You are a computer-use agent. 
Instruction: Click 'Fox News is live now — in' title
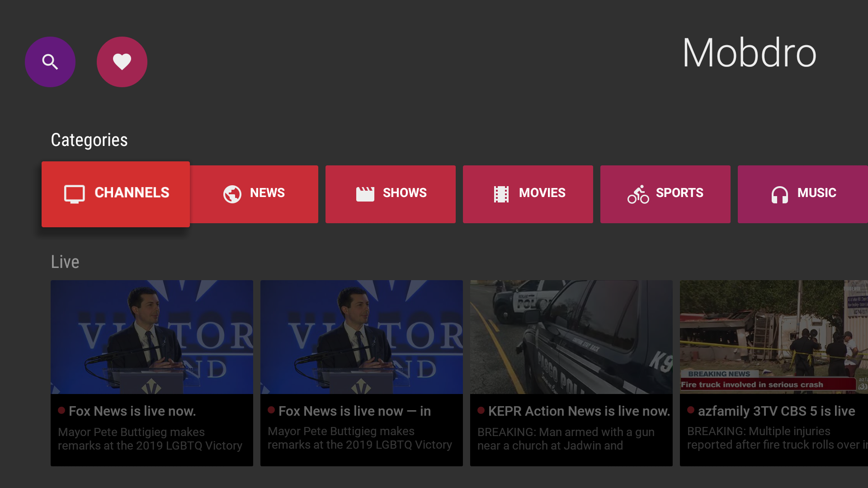tap(354, 411)
